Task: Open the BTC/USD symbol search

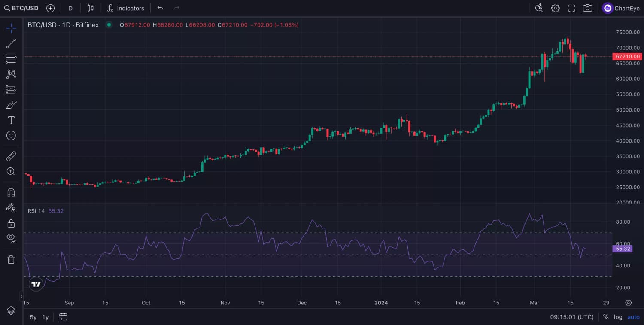Action: [21, 8]
